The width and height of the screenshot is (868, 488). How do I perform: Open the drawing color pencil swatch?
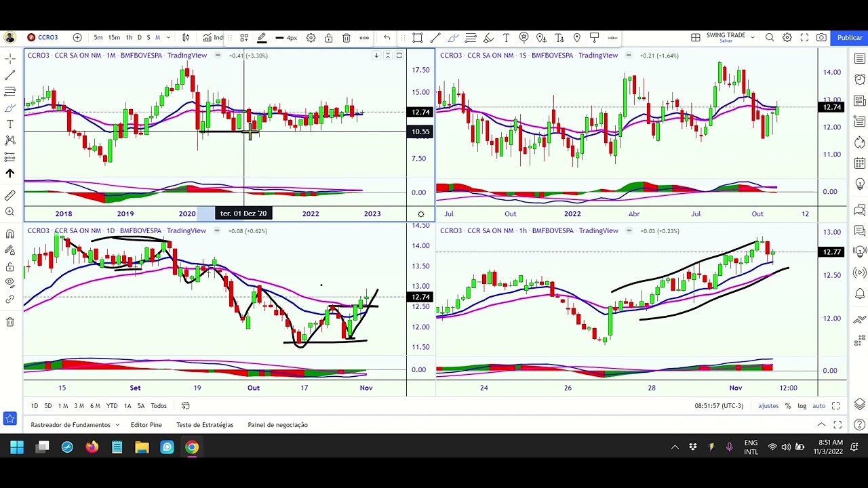click(262, 37)
